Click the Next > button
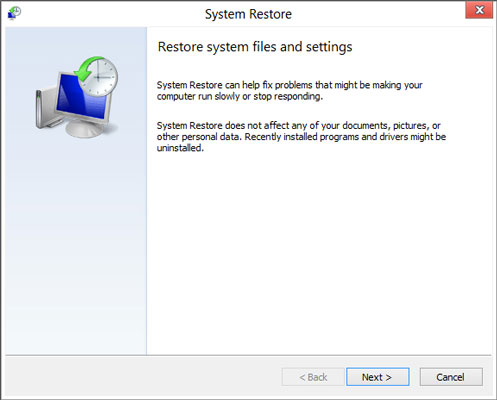The image size is (497, 400). pos(378,377)
